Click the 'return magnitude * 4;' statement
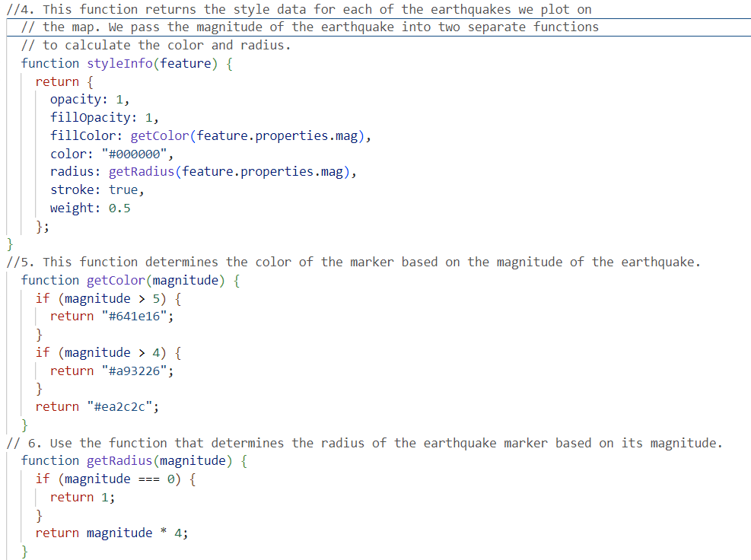Image resolution: width=751 pixels, height=560 pixels. pyautogui.click(x=112, y=533)
